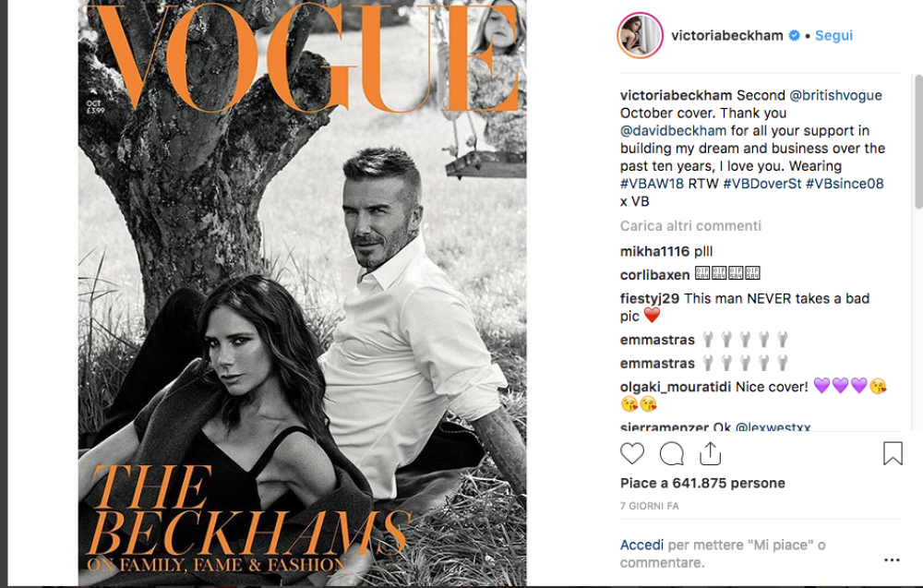Open commenter fiestyj29's profile
The width and height of the screenshot is (923, 588).
pos(649,298)
